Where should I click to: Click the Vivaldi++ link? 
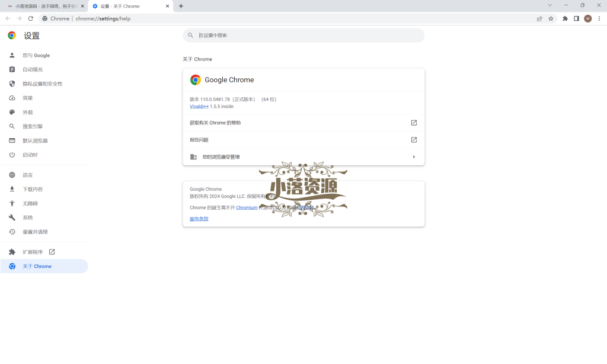pyautogui.click(x=199, y=107)
